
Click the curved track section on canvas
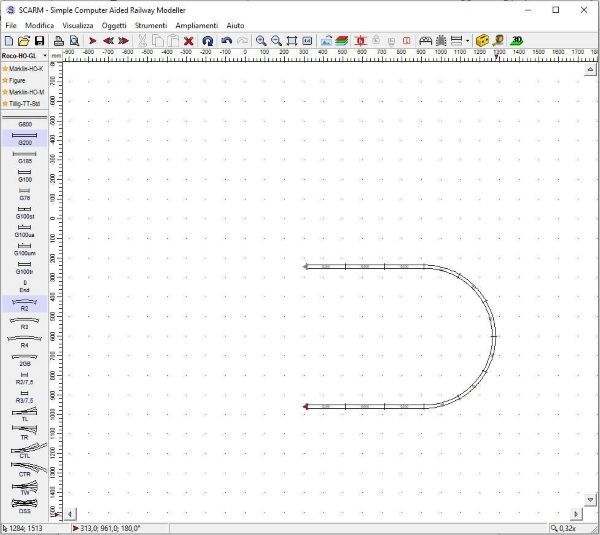[x=490, y=337]
